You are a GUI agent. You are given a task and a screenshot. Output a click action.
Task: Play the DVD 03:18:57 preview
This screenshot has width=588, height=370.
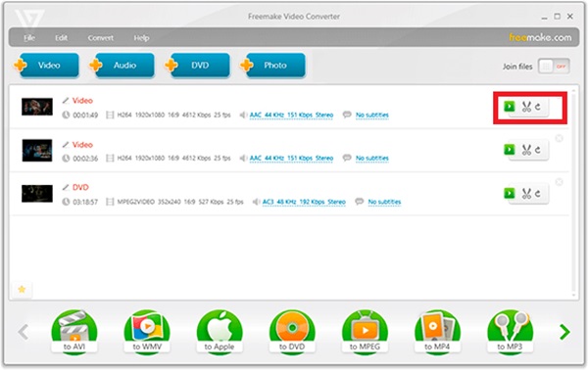coord(510,193)
